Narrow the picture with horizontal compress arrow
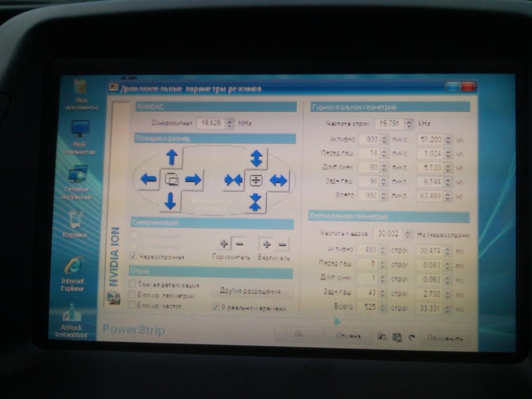This screenshot has height=399, width=532. click(233, 180)
